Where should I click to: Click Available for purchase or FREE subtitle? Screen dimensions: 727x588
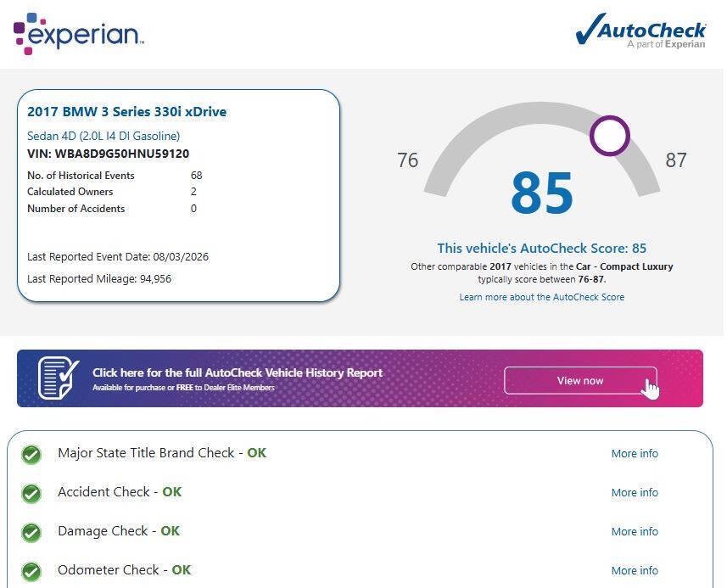pos(183,388)
